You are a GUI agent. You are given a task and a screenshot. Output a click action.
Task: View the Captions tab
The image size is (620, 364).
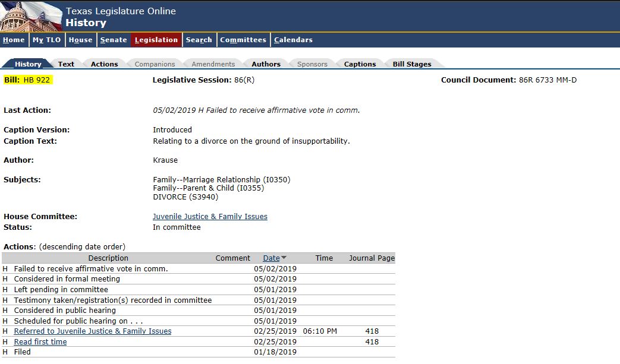pyautogui.click(x=360, y=64)
